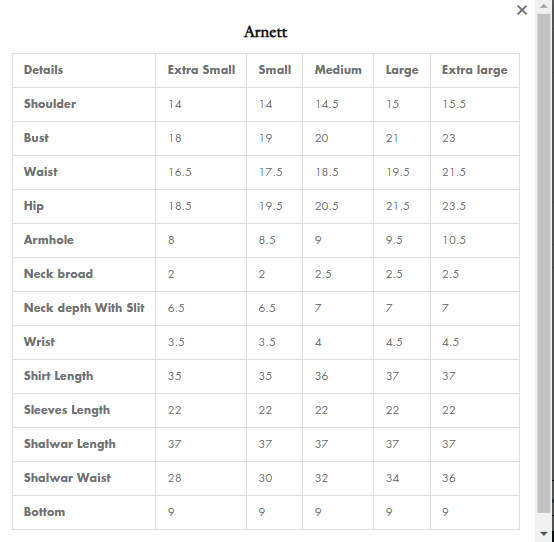Click the Armhole value 9.5 for Large
This screenshot has width=554, height=542.
pos(394,240)
